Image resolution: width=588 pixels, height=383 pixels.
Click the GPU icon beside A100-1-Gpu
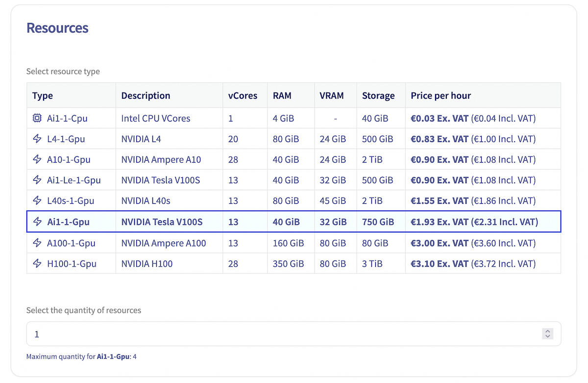tap(37, 243)
